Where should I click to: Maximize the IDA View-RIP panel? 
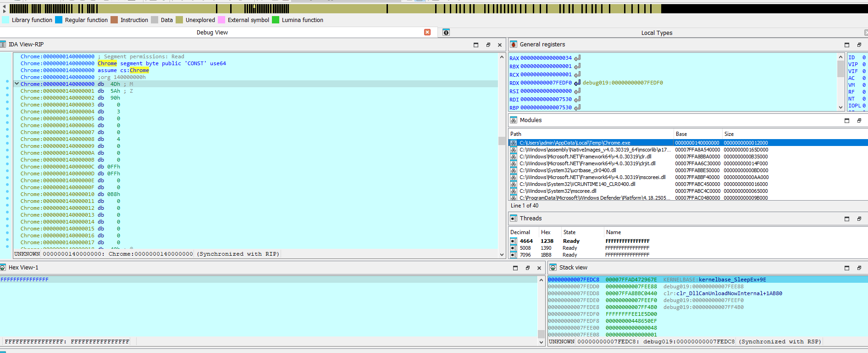[476, 45]
